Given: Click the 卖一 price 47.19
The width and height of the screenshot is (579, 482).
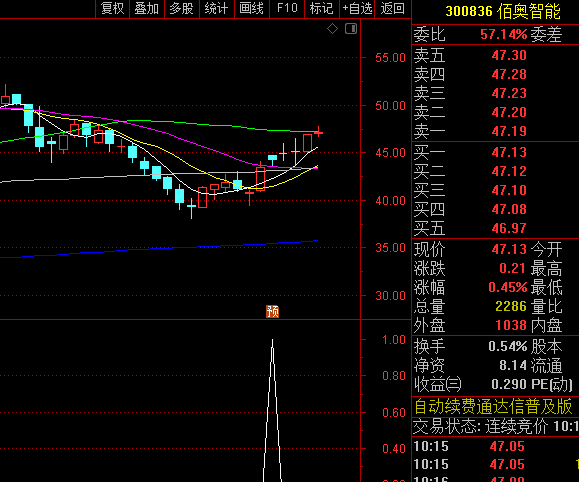Looking at the screenshot, I should (x=509, y=131).
